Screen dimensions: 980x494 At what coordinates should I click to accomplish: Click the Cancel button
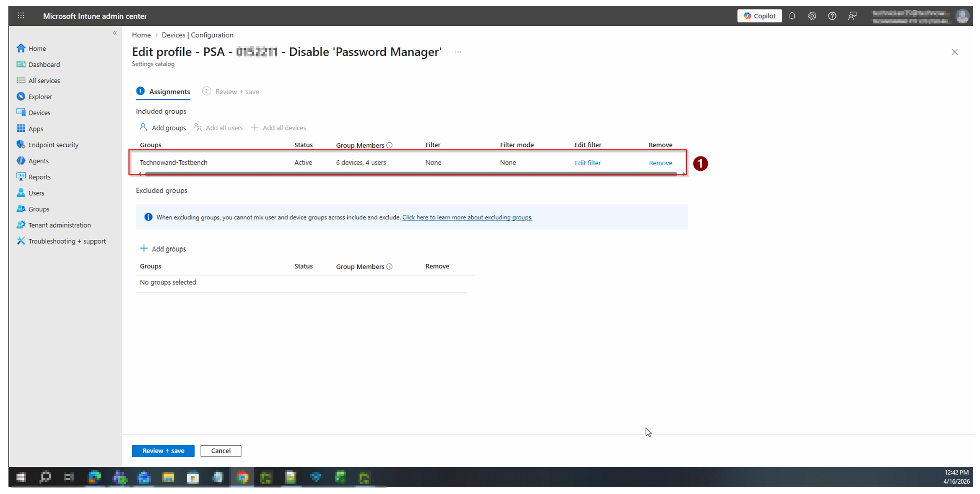[220, 451]
